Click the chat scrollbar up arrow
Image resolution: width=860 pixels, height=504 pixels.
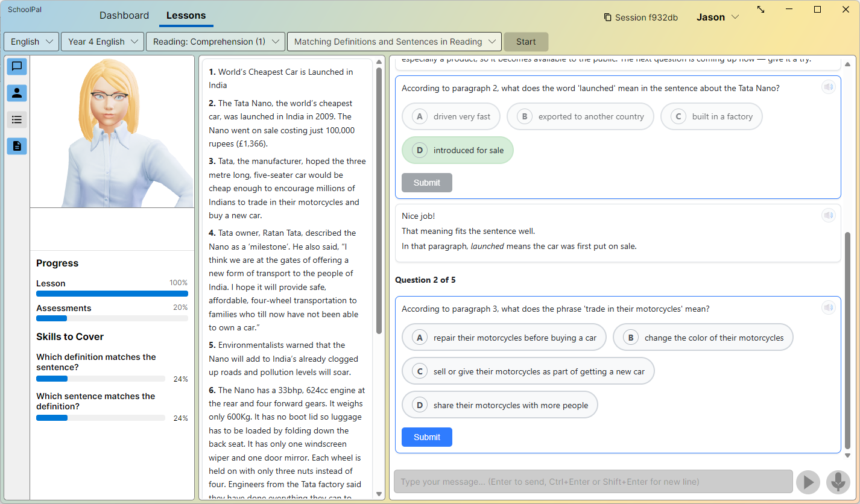point(847,63)
